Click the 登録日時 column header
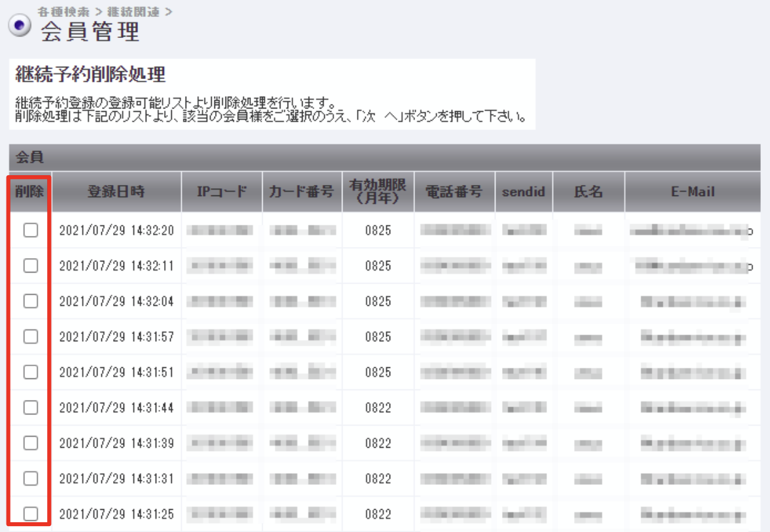The image size is (770, 532). point(116,191)
